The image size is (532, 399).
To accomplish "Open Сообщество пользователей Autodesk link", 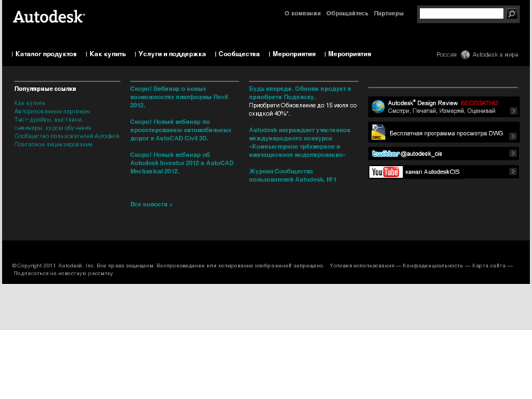I will pyautogui.click(x=67, y=136).
